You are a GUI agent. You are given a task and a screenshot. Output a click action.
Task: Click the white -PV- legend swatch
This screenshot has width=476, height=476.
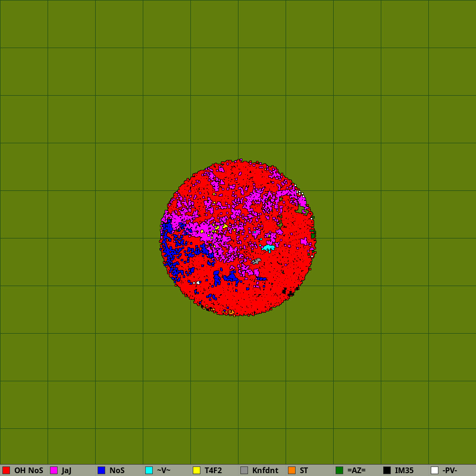point(435,470)
